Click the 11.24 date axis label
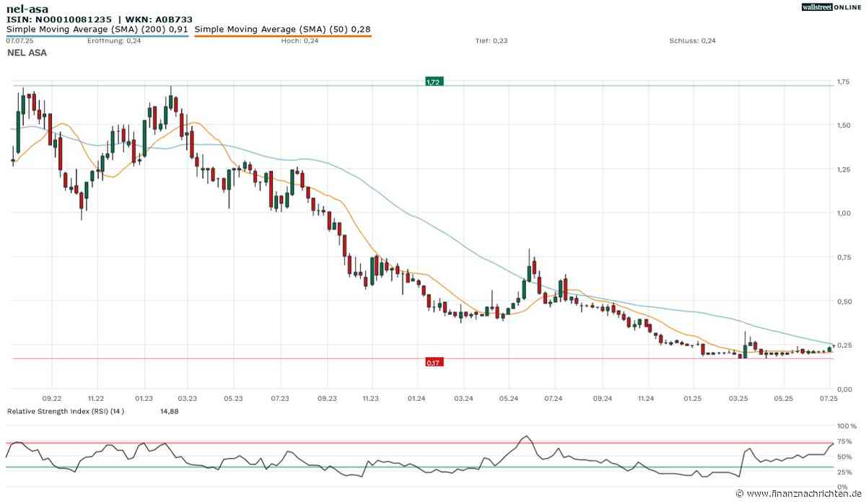Screen dimensions: 866x504 (646, 398)
